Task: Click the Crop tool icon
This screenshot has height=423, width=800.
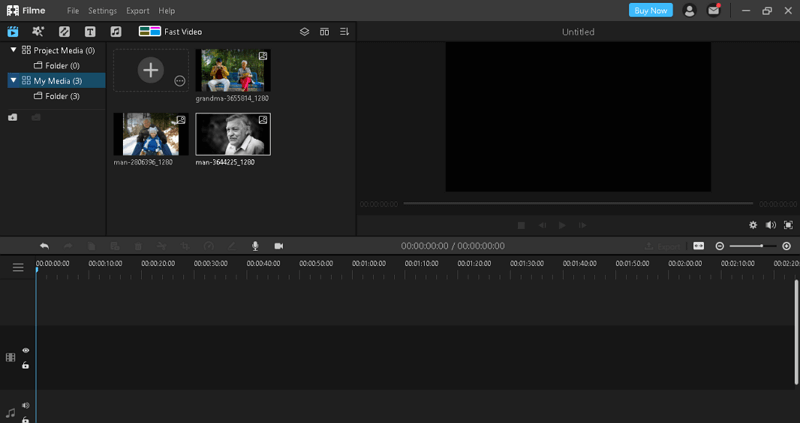Action: click(185, 246)
